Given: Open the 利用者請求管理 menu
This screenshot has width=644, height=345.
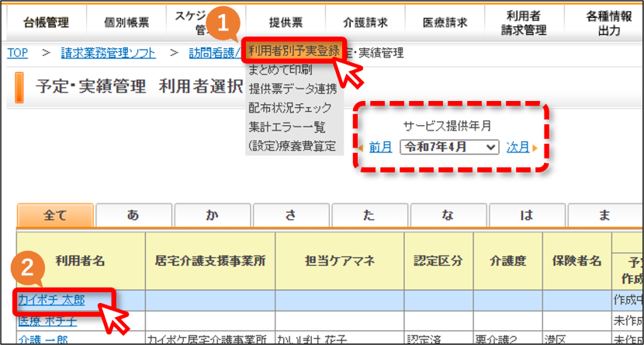Looking at the screenshot, I should point(524,23).
